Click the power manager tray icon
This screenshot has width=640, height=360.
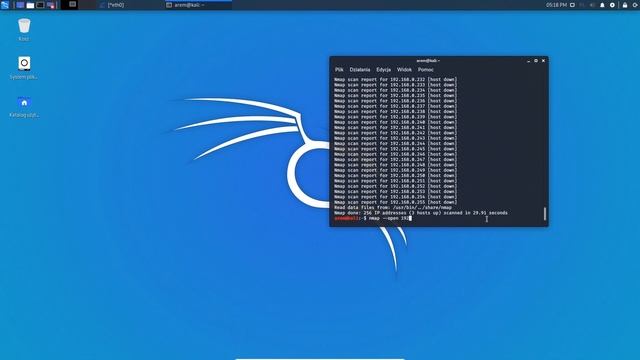click(x=612, y=5)
